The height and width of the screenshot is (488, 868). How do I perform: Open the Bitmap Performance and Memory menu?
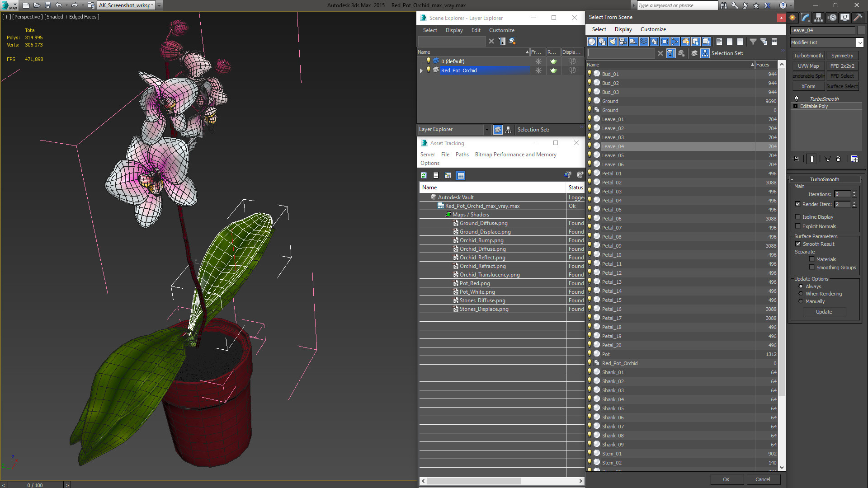click(x=514, y=155)
